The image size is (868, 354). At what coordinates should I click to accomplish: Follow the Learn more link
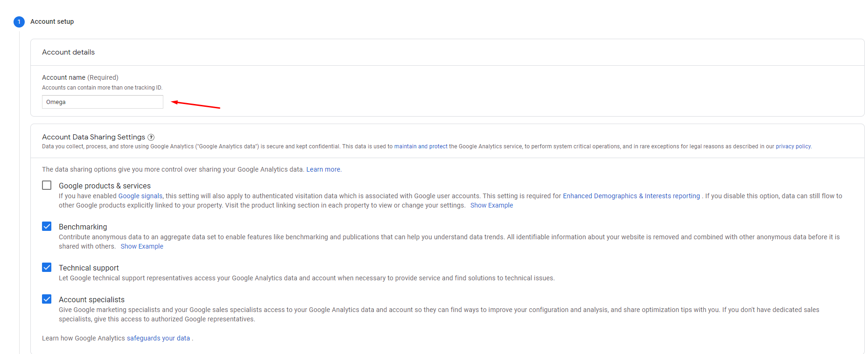(x=323, y=169)
